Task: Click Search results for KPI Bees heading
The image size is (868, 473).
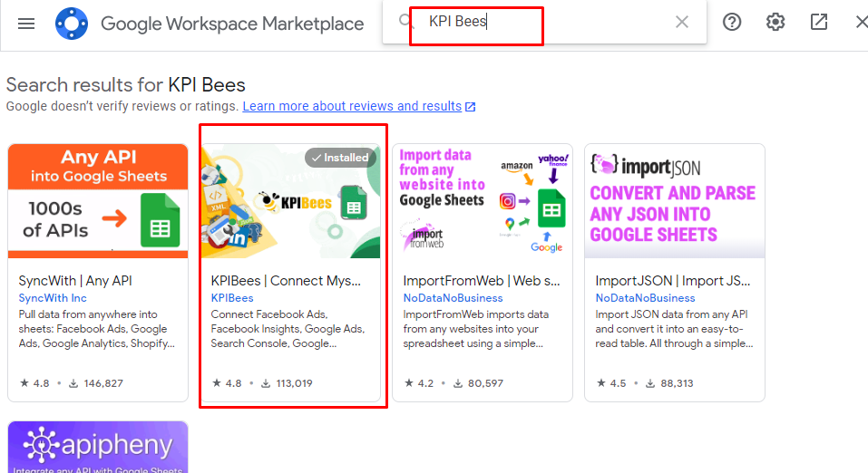Action: [126, 85]
